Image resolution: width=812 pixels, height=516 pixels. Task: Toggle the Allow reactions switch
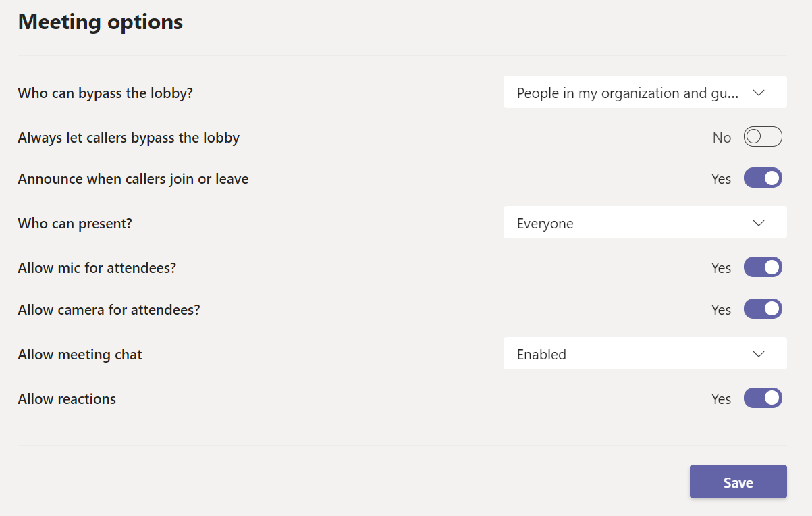tap(763, 398)
